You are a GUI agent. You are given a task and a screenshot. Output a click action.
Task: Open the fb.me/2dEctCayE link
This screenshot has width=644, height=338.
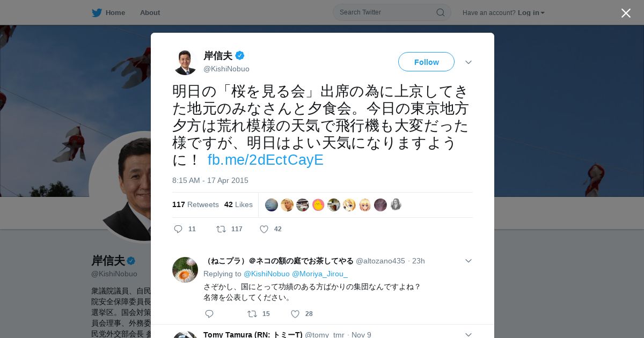(266, 160)
